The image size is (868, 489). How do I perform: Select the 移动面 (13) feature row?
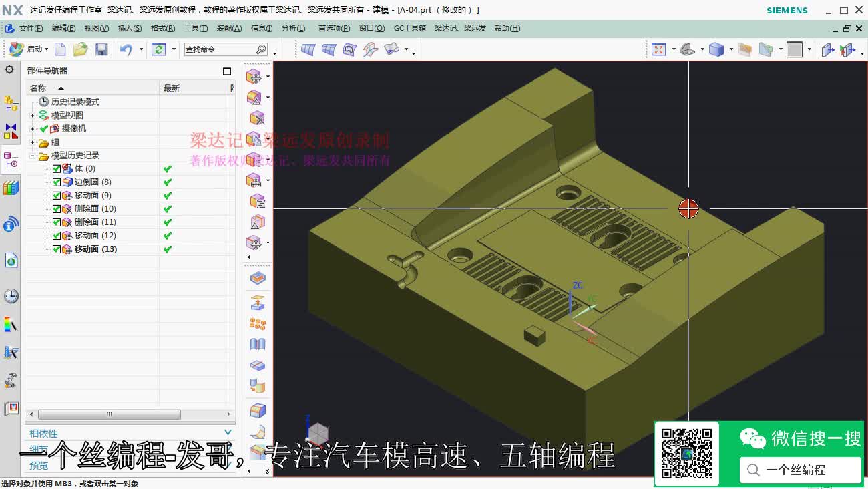coord(95,249)
